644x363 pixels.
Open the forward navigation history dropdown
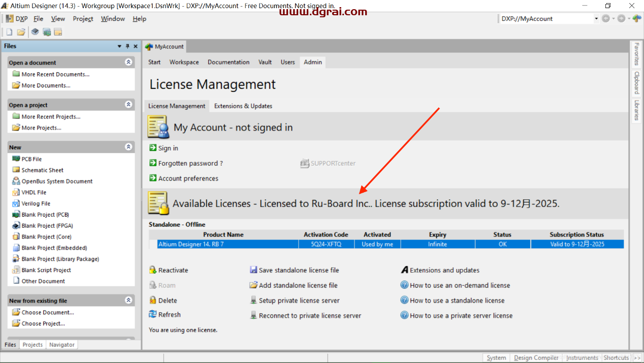[629, 18]
